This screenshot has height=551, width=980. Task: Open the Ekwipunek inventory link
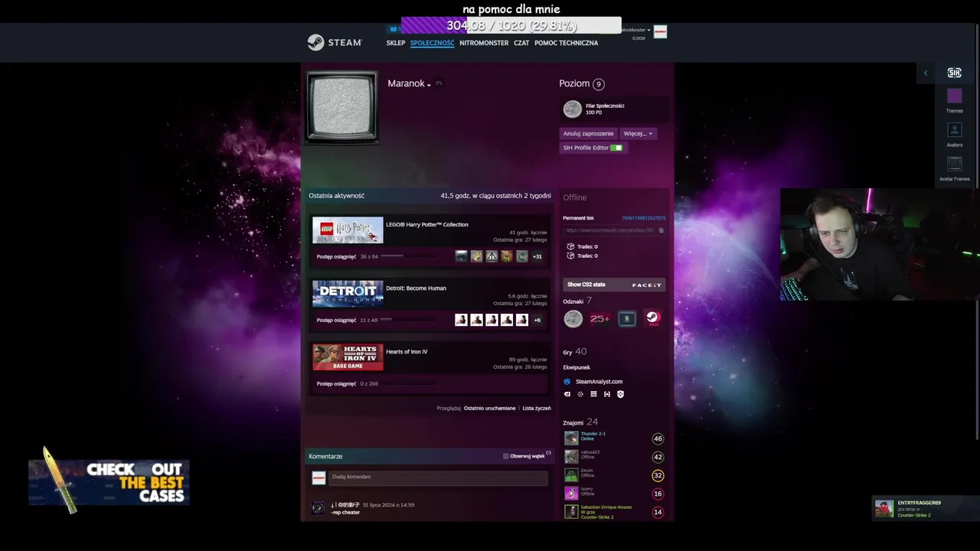(x=577, y=367)
